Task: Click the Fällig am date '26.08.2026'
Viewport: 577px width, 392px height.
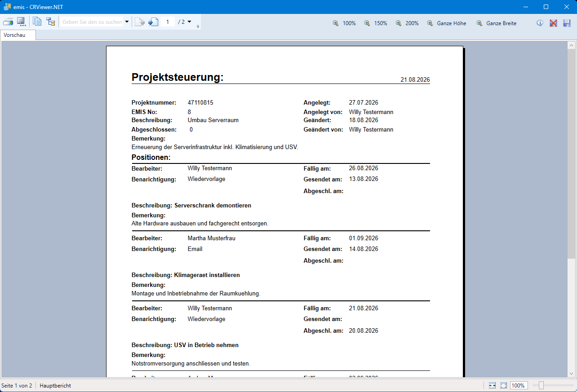Action: click(x=364, y=168)
